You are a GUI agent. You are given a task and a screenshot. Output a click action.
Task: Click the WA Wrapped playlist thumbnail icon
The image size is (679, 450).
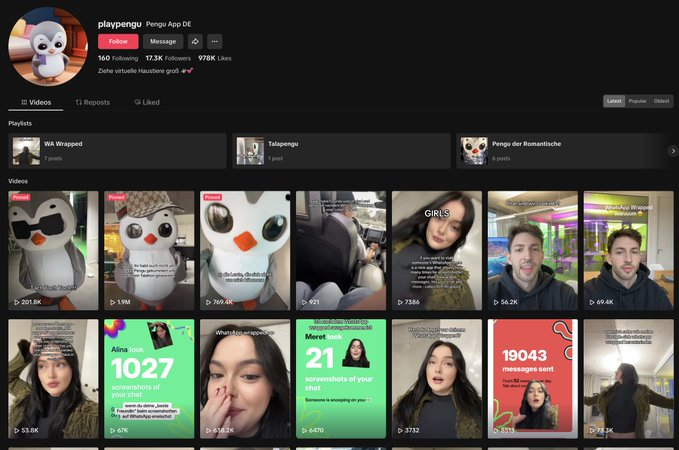tap(26, 150)
